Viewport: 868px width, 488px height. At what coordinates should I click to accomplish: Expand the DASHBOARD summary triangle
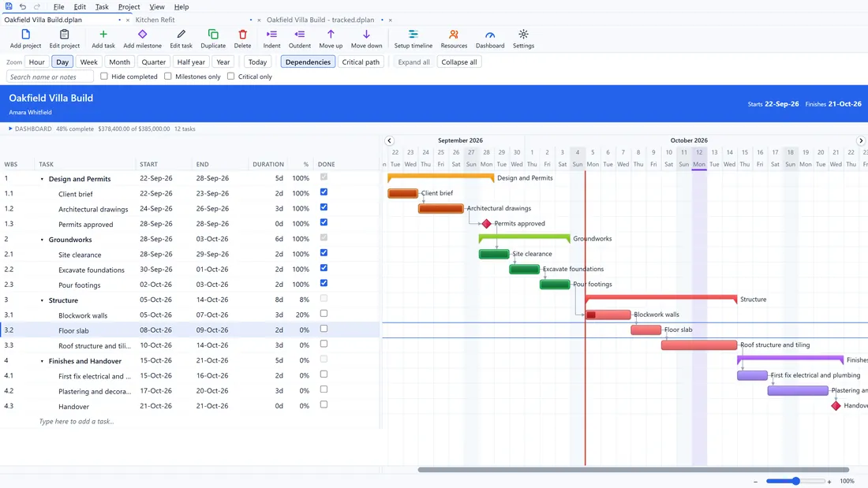10,129
